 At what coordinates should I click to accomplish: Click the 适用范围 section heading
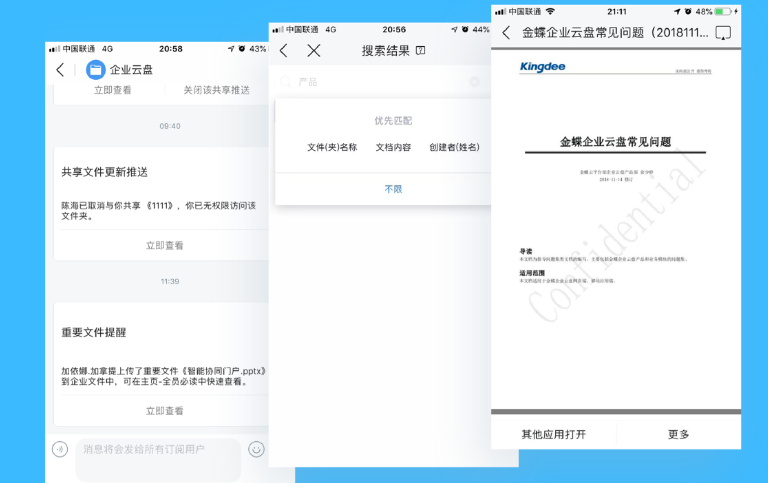532,273
